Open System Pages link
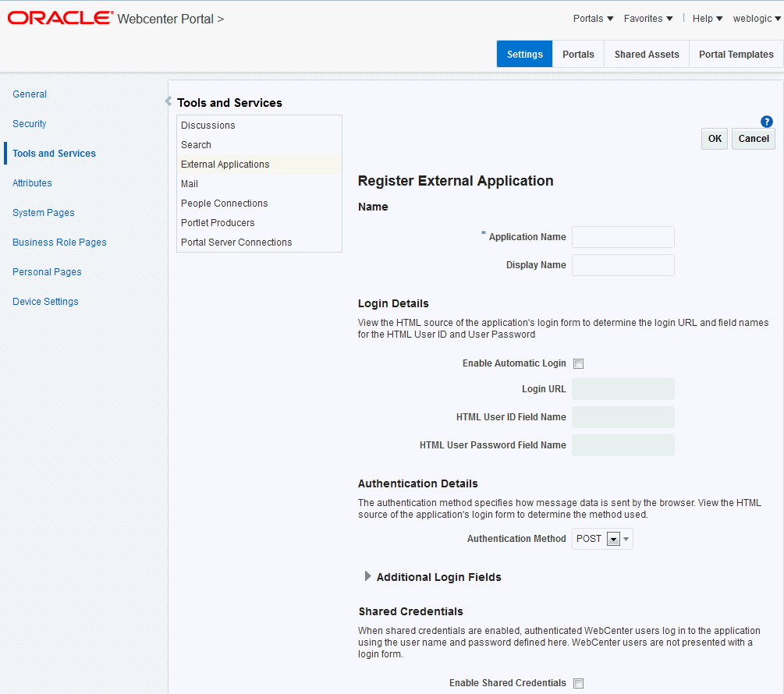This screenshot has width=784, height=694. (44, 212)
